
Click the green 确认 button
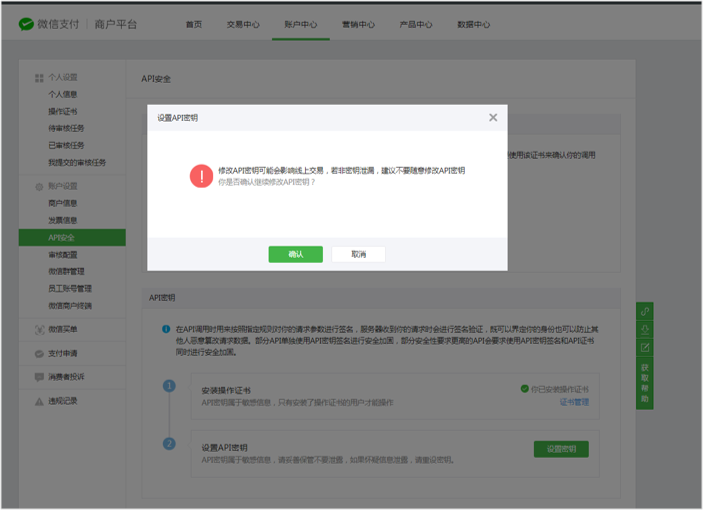(x=295, y=254)
